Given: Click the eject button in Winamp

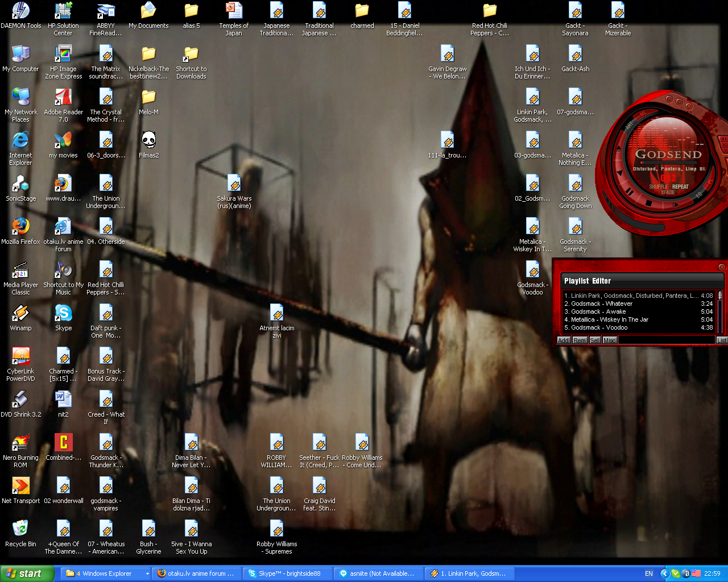Looking at the screenshot, I should click(x=619, y=149).
